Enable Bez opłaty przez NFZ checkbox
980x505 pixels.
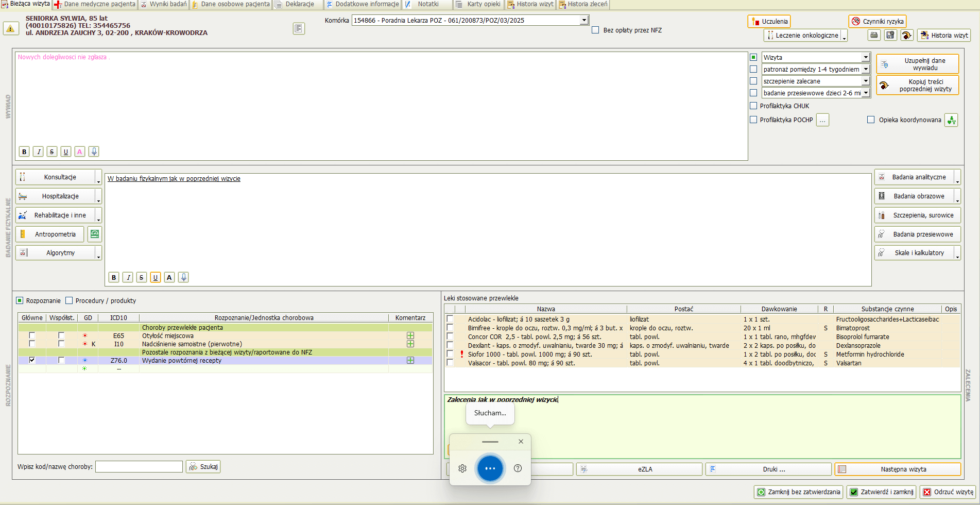[595, 30]
